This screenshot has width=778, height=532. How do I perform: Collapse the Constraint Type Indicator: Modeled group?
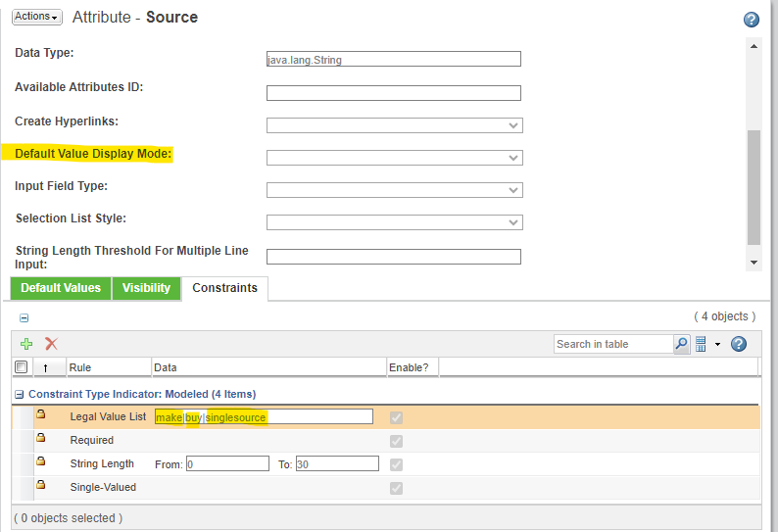tap(20, 394)
